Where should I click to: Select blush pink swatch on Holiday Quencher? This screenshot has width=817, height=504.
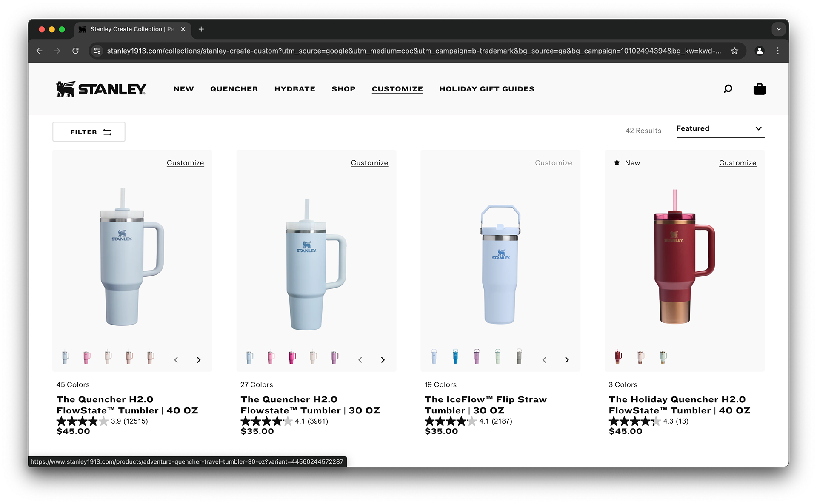click(641, 356)
